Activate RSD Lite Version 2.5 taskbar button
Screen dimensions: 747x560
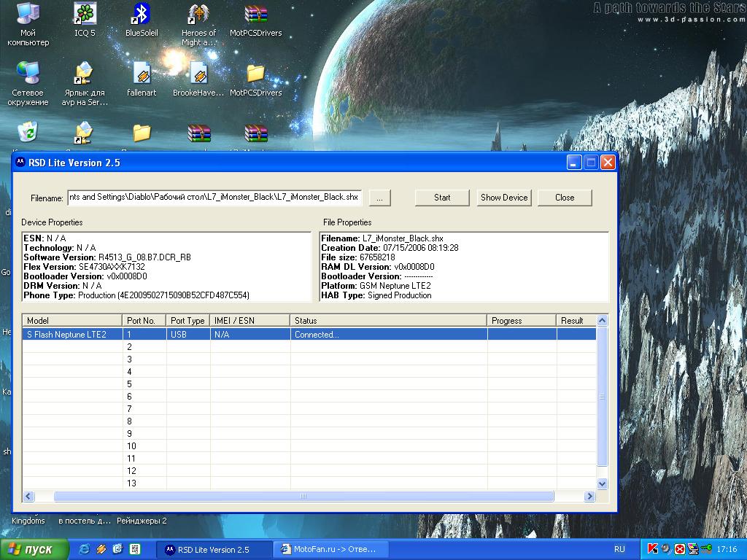click(215, 549)
